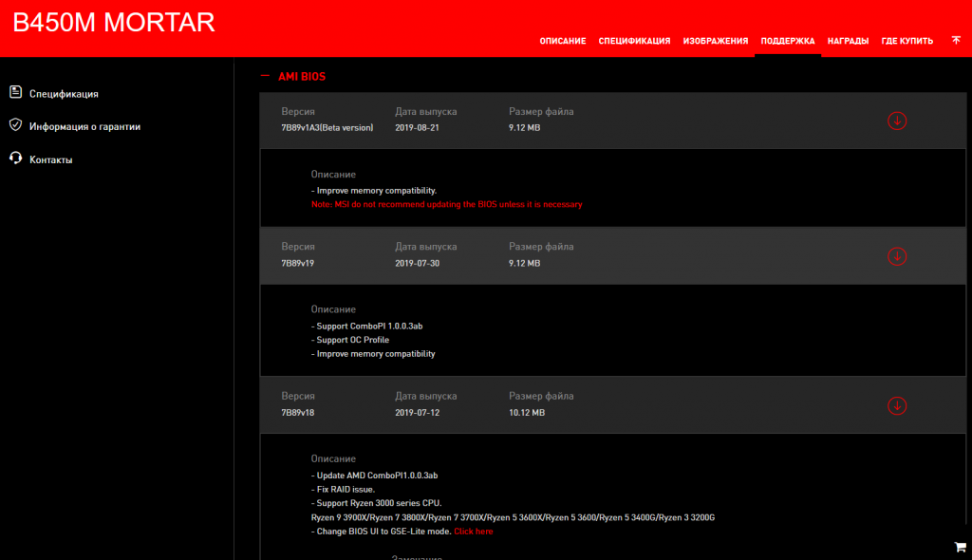Download BIOS version 7B89v19
This screenshot has height=560, width=972.
[896, 256]
